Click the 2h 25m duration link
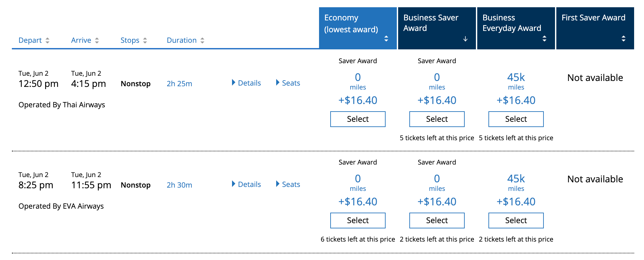 (x=179, y=84)
